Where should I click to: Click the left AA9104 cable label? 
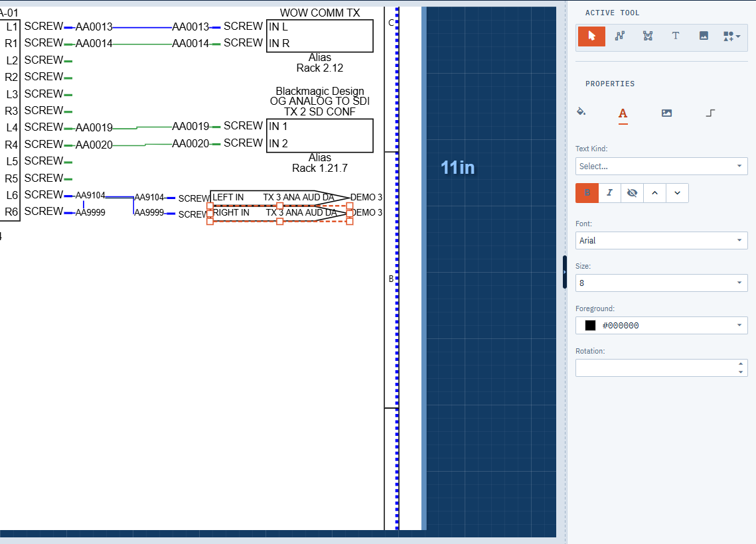[x=90, y=195]
